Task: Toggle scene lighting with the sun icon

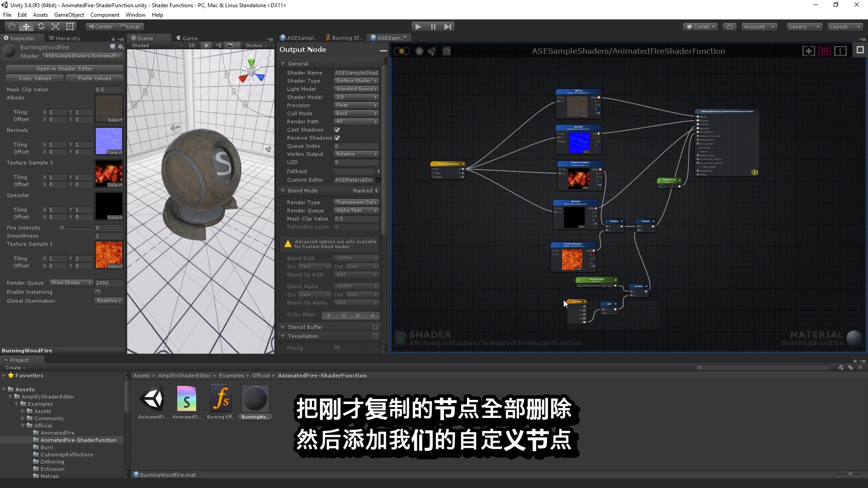Action: (x=206, y=45)
